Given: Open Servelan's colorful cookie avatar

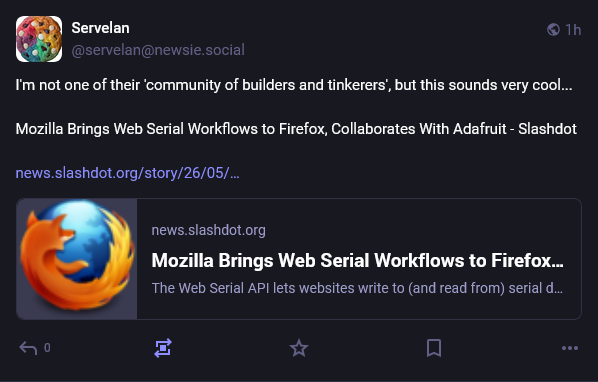Looking at the screenshot, I should (x=39, y=39).
